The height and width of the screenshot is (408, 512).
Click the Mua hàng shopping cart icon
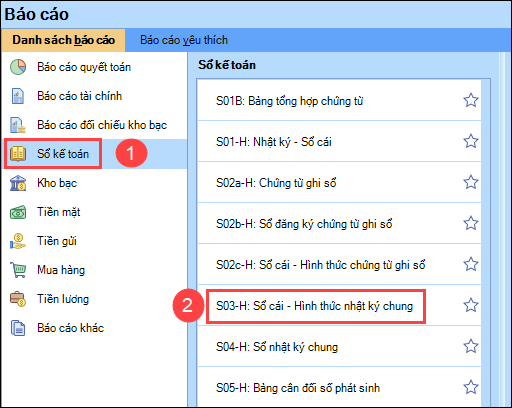18,270
